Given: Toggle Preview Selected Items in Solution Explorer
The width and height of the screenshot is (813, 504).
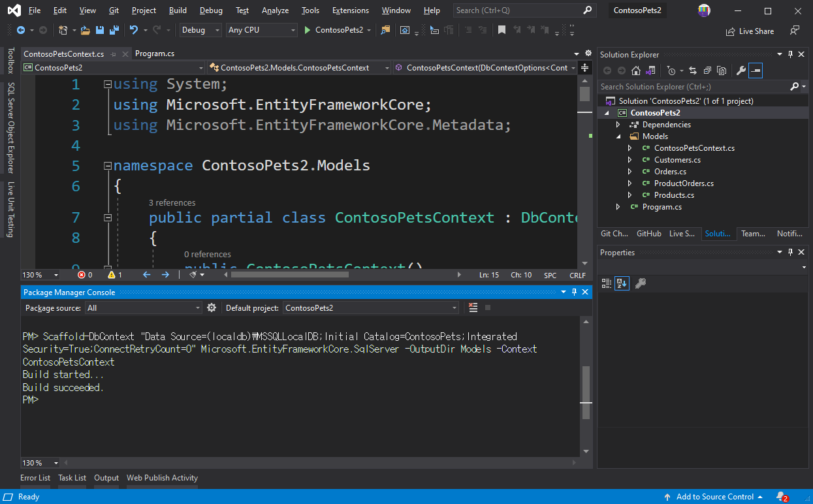Looking at the screenshot, I should point(756,71).
